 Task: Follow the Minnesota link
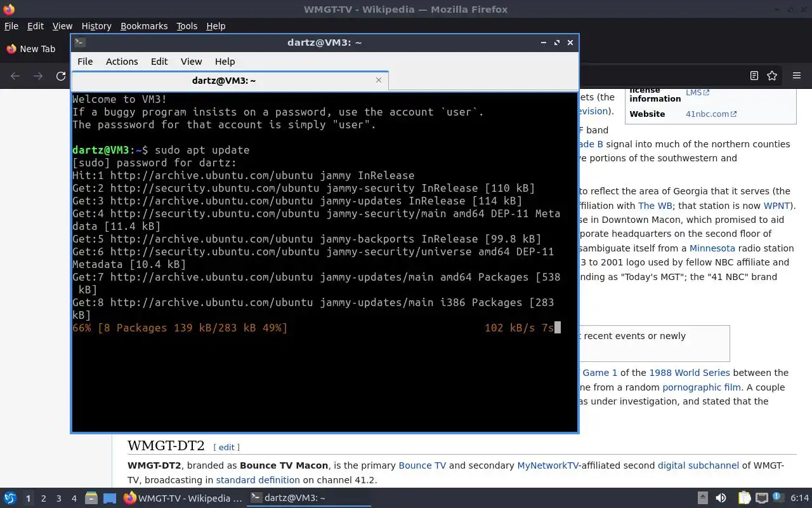coord(712,248)
